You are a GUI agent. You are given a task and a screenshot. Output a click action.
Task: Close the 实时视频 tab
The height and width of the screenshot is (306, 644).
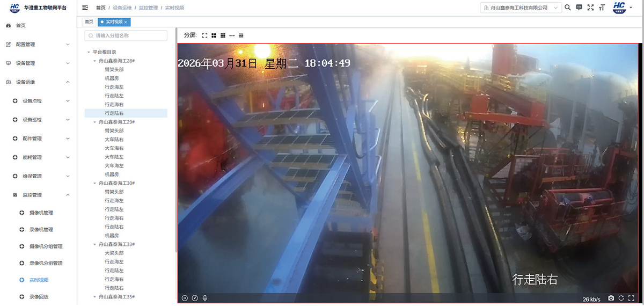[126, 22]
